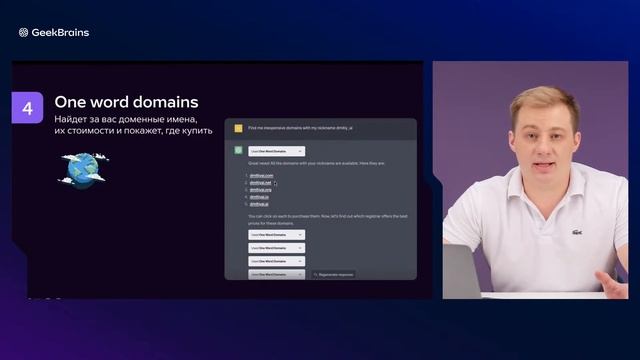
Task: Open the second domain link ending in .net
Action: (x=260, y=182)
